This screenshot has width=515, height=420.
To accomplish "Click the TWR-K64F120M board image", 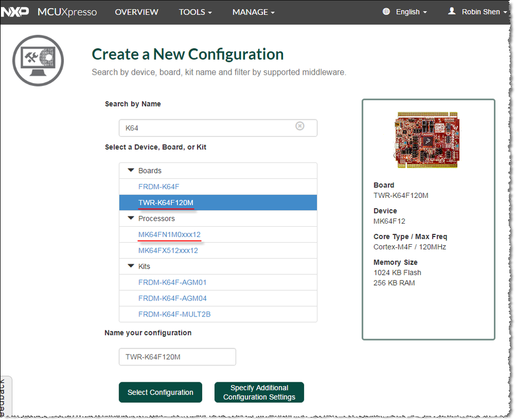I will (x=427, y=140).
